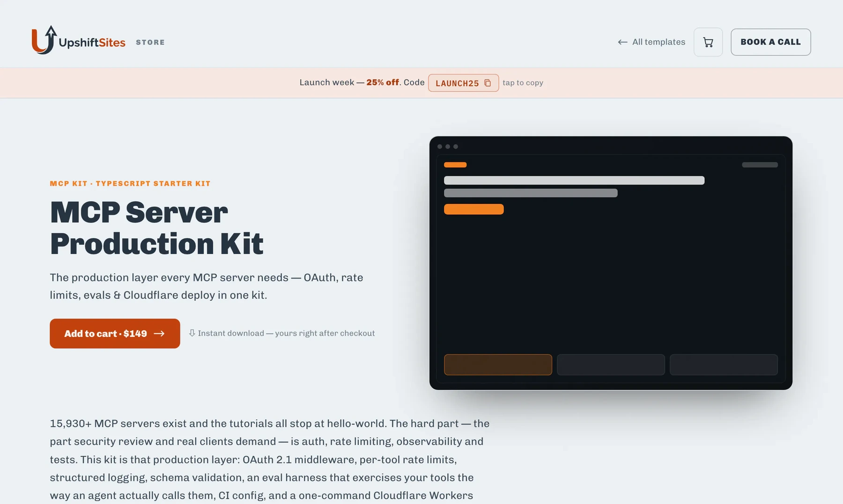Image resolution: width=843 pixels, height=504 pixels.
Task: Click the BOOK A CALL button
Action: tap(770, 42)
